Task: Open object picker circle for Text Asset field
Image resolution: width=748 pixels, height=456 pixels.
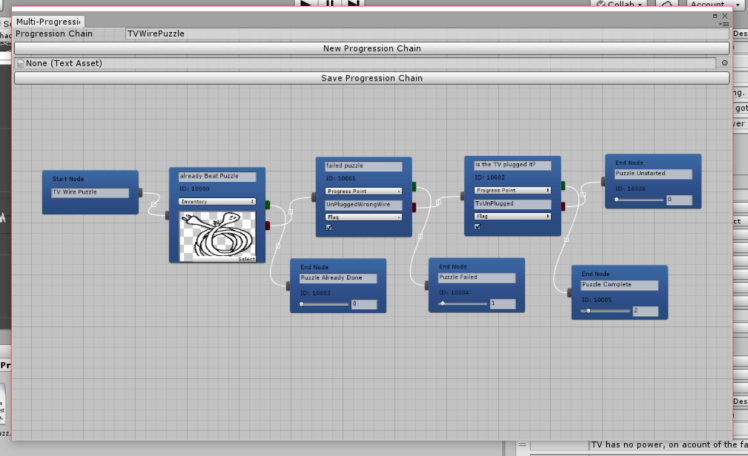Action: coord(724,63)
